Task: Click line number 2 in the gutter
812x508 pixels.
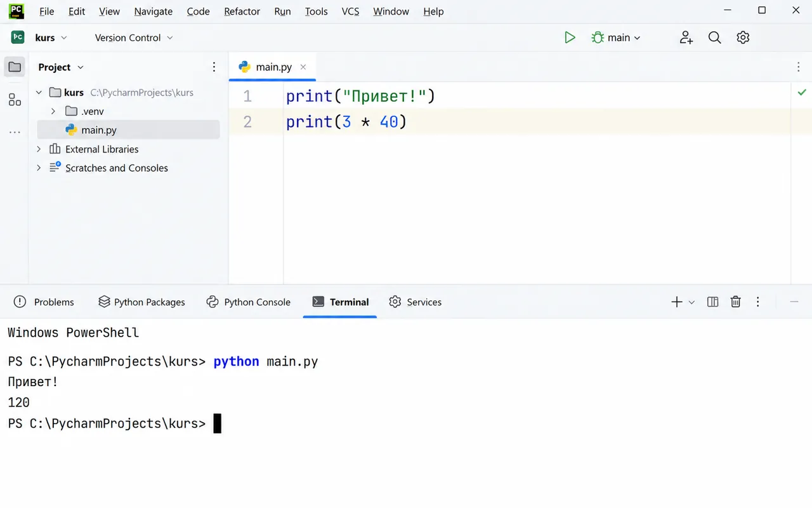Action: pyautogui.click(x=247, y=121)
